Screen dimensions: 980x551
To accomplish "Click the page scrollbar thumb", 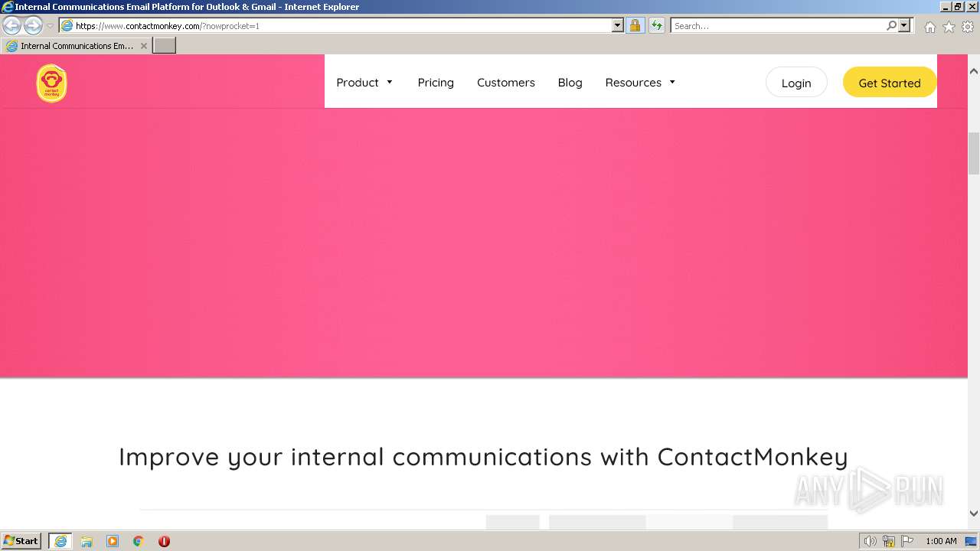I will 974,153.
